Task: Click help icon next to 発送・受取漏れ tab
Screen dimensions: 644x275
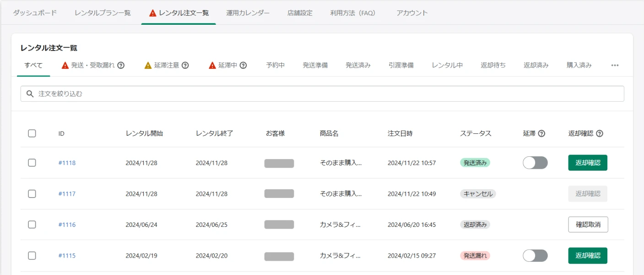Action: [121, 66]
